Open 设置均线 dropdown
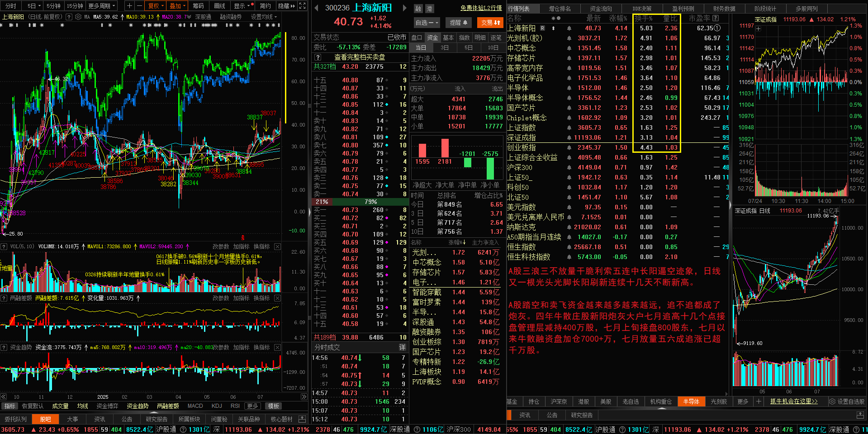This screenshot has width=868, height=434. 264,17
